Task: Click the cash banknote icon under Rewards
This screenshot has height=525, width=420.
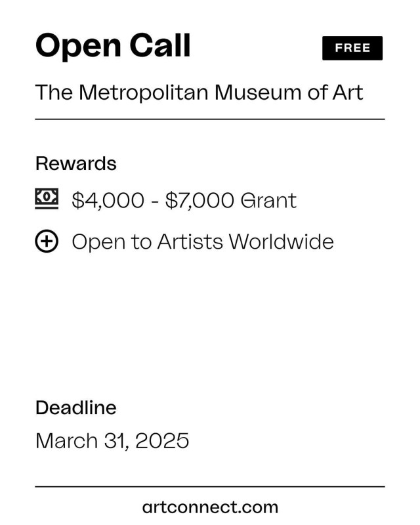Action: pos(47,199)
